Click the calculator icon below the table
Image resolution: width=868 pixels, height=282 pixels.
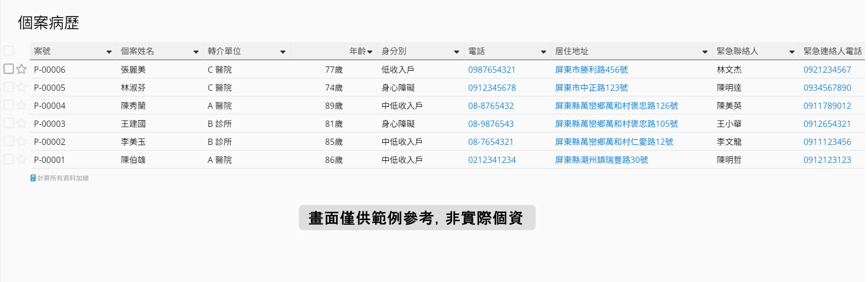[33, 178]
